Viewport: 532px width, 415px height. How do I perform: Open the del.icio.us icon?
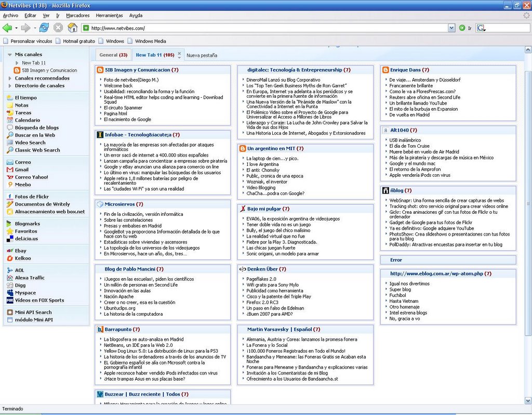point(10,239)
